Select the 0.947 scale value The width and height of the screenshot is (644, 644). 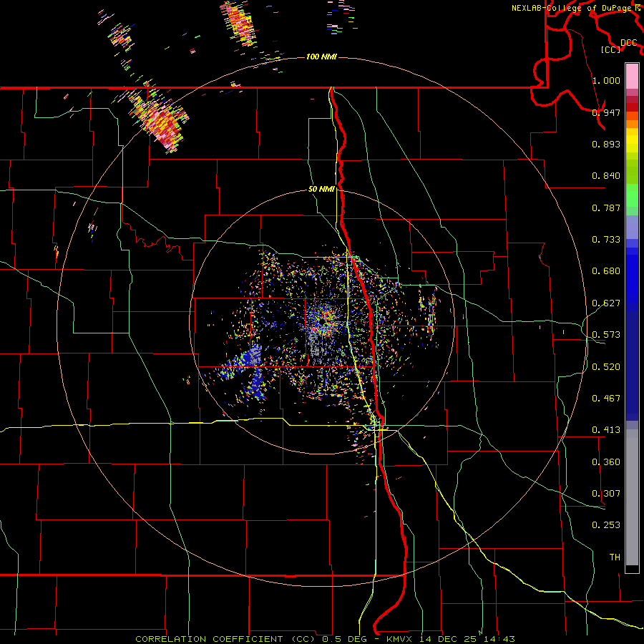tap(606, 112)
